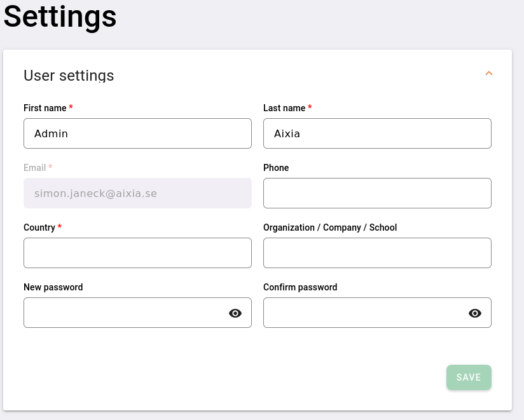524x420 pixels.
Task: Click the required asterisk beside First name
Action: coord(71,107)
